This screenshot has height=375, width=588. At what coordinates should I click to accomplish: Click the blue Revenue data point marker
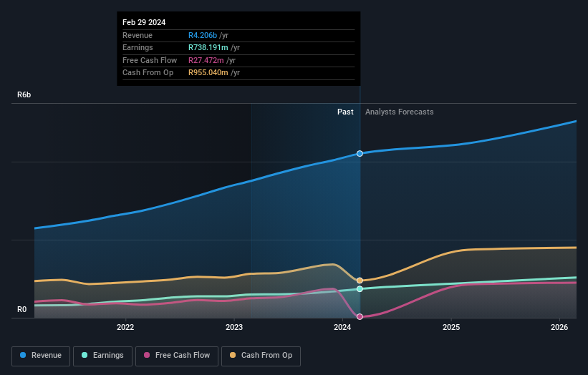(x=360, y=154)
